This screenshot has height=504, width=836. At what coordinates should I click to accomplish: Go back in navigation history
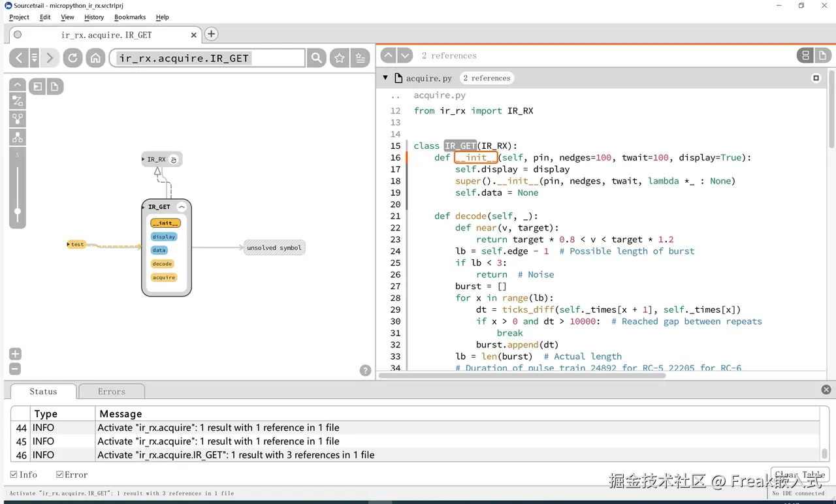point(19,58)
